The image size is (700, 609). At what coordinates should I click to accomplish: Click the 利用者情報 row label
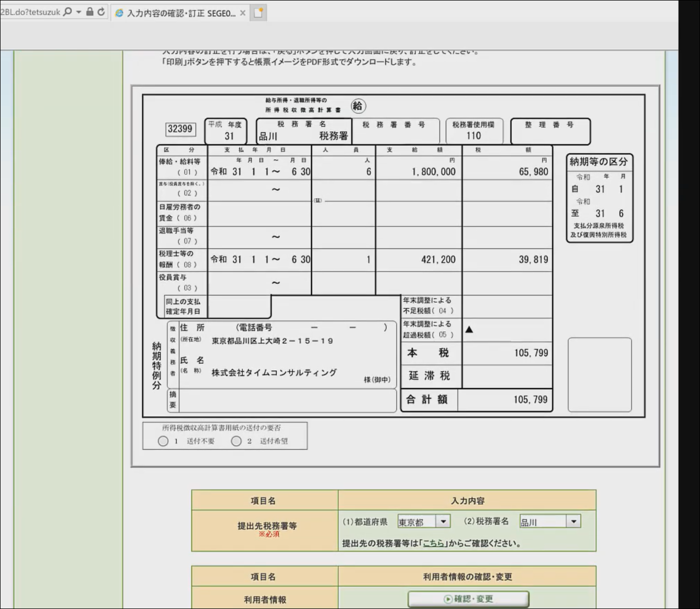[x=265, y=600]
